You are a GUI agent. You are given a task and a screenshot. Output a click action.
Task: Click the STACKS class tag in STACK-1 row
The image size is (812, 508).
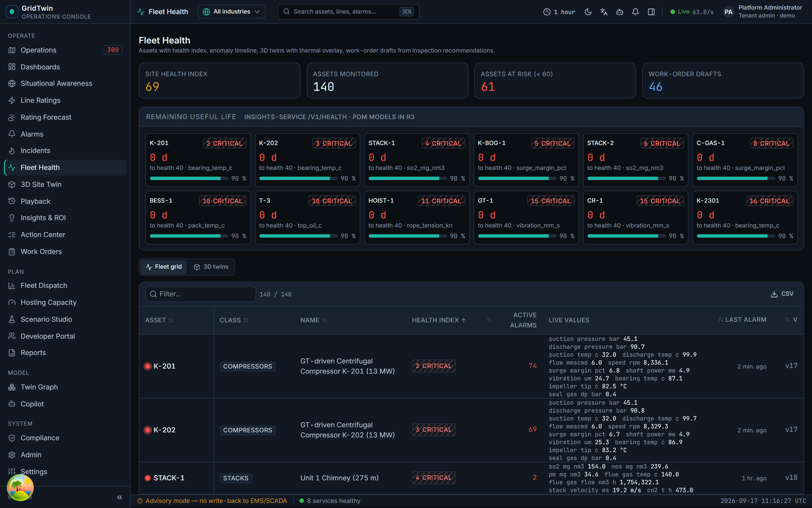pos(235,478)
